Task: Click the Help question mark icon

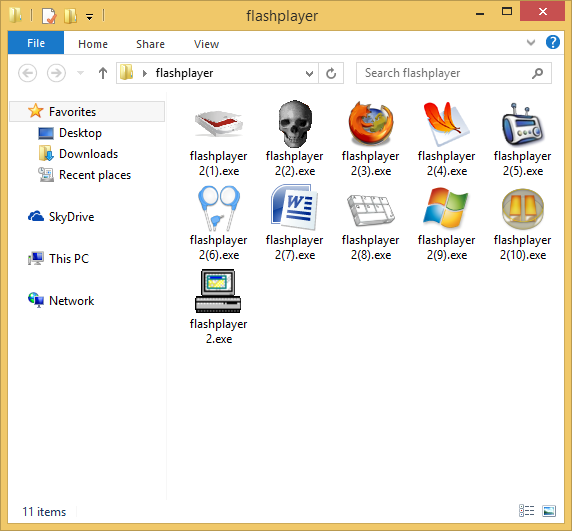Action: [x=553, y=42]
